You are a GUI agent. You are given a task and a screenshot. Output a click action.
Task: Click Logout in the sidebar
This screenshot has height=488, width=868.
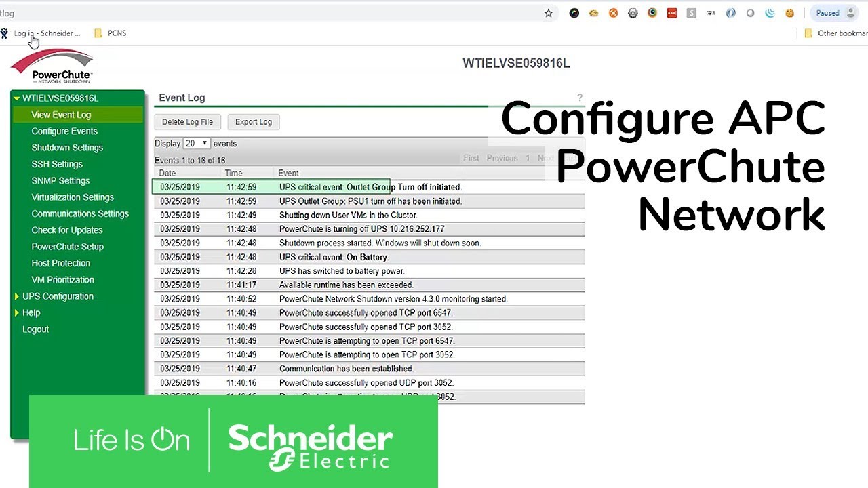point(35,329)
